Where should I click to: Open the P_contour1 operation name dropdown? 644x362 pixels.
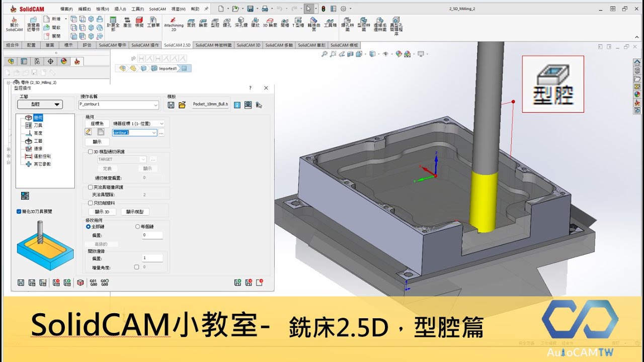click(156, 105)
